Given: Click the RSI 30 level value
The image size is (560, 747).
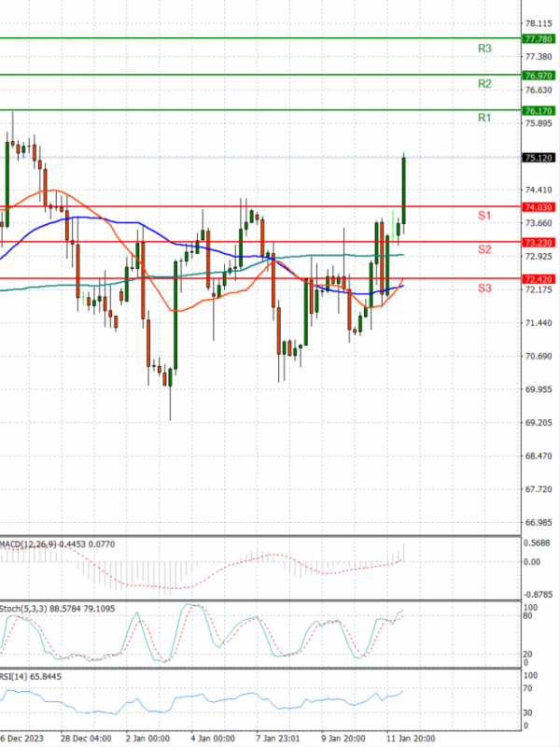Looking at the screenshot, I should [x=527, y=712].
